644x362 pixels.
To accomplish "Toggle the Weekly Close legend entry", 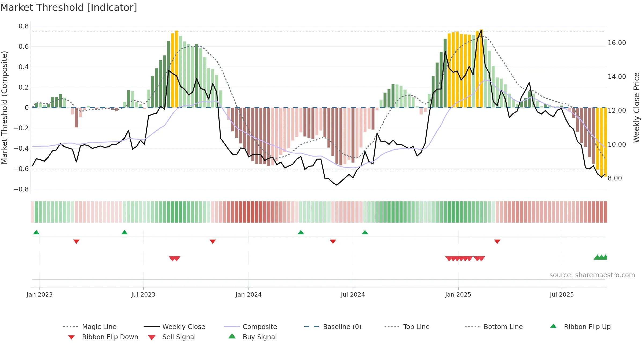I will (174, 327).
